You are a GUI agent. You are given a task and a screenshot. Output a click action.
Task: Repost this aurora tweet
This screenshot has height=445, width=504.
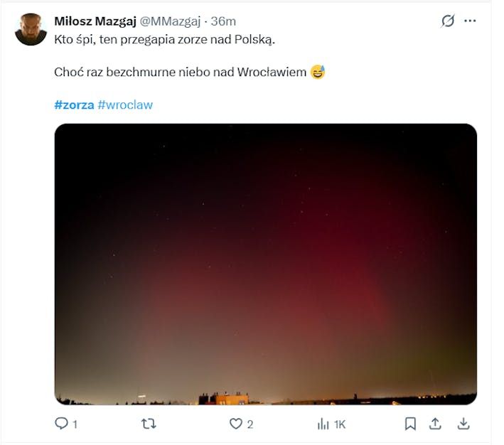(x=149, y=424)
